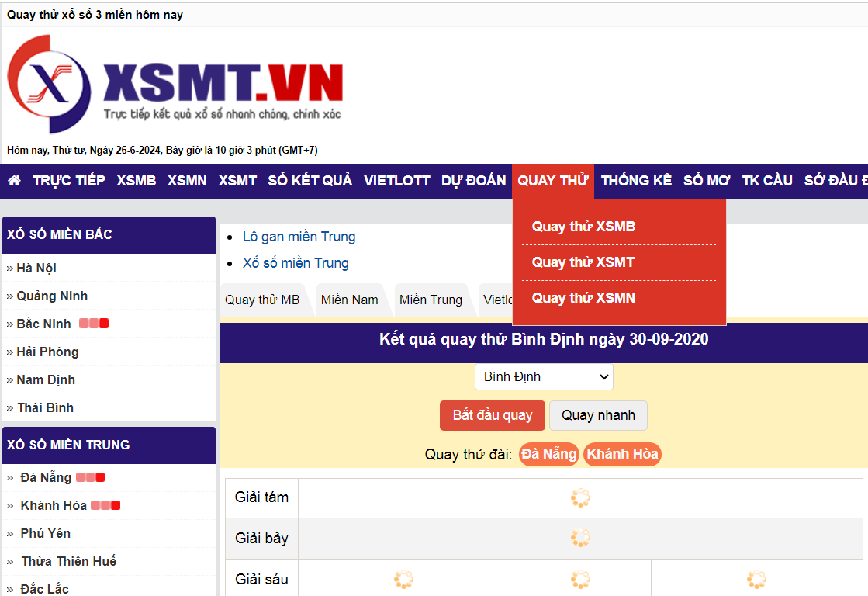Open the THỐNG KÊ navigation item
The height and width of the screenshot is (596, 868).
point(636,180)
